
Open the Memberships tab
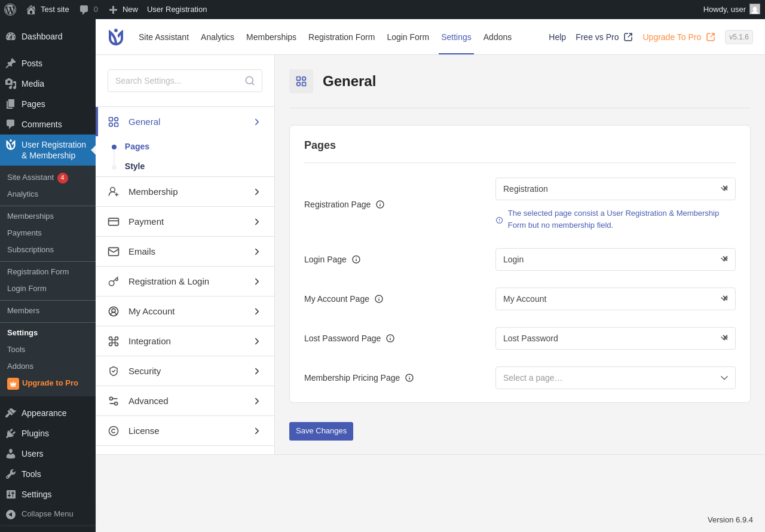point(271,37)
